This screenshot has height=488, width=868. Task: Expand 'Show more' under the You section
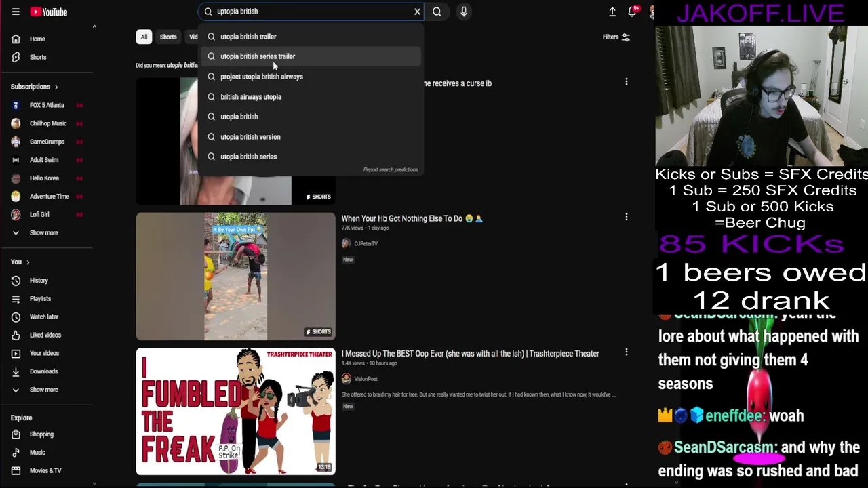coord(47,390)
